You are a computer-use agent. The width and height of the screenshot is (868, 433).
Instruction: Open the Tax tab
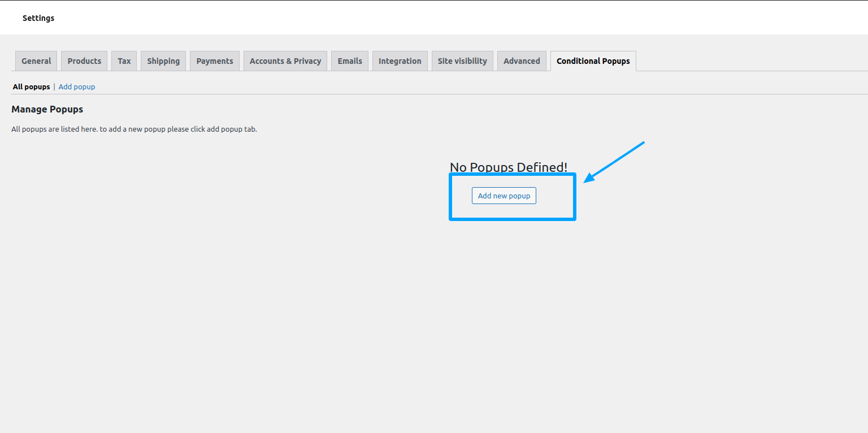point(124,61)
